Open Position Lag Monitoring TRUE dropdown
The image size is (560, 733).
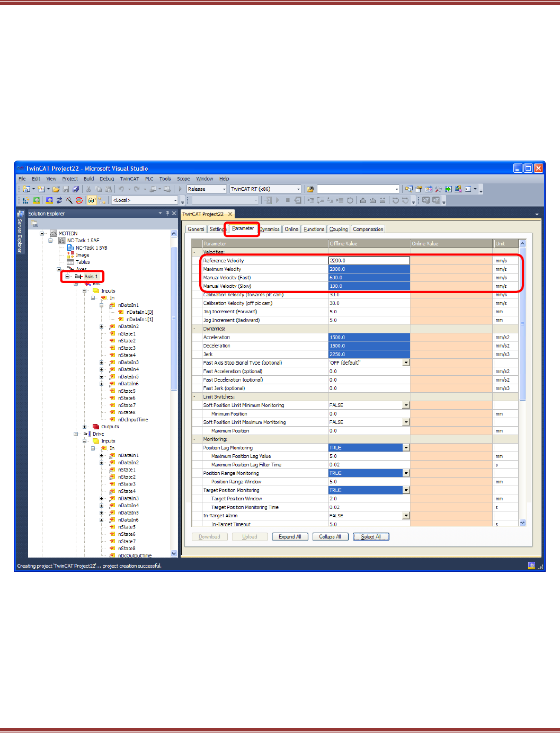tap(406, 447)
